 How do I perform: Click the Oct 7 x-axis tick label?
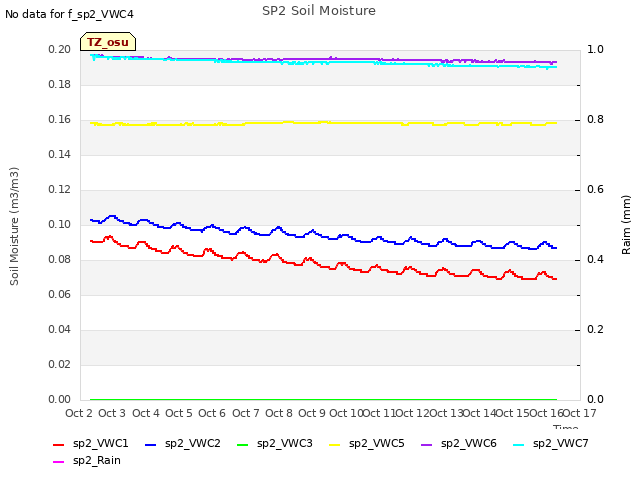pyautogui.click(x=246, y=413)
